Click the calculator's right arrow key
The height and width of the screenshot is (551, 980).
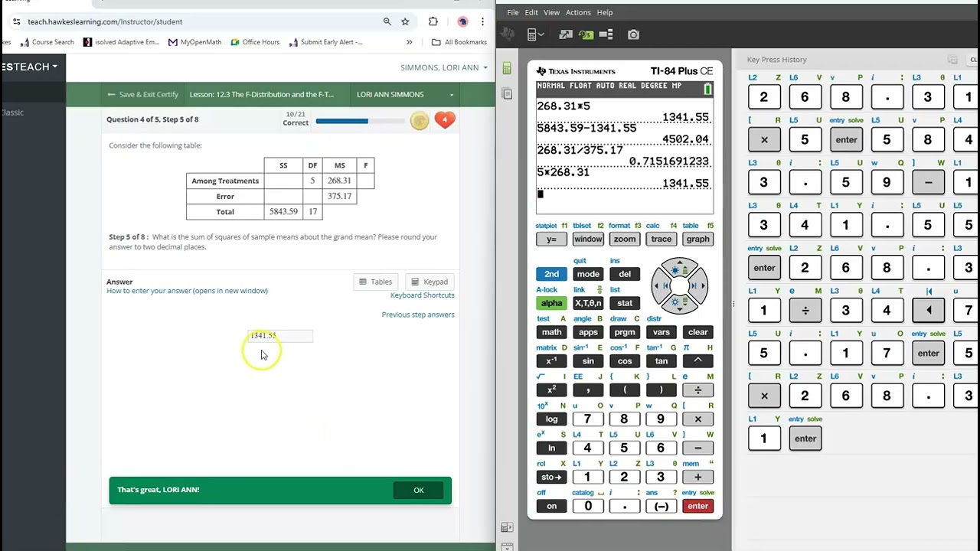click(697, 286)
